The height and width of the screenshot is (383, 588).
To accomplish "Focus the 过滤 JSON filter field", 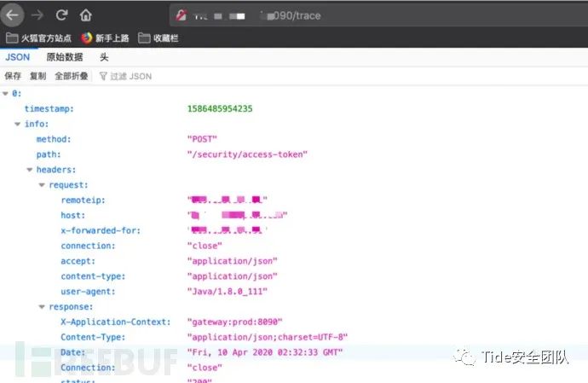I will [x=131, y=76].
